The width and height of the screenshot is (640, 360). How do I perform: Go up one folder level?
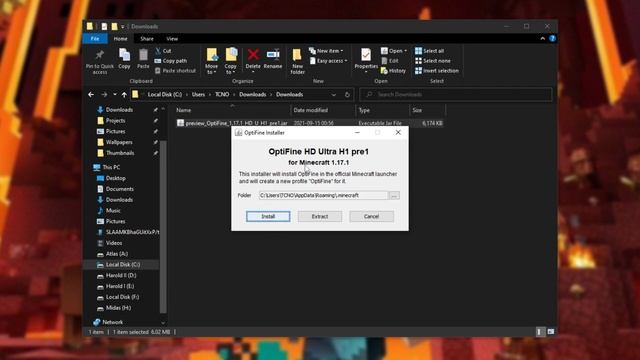(x=124, y=95)
